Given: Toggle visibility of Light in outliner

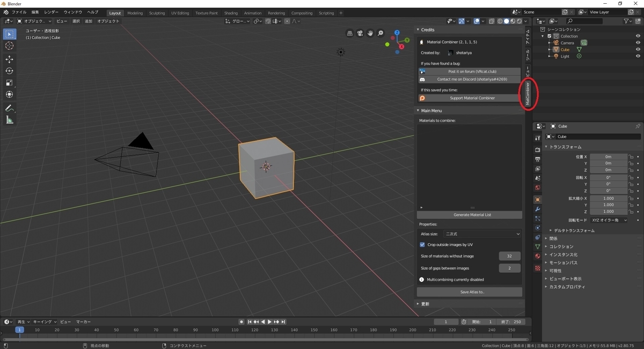Looking at the screenshot, I should point(638,56).
